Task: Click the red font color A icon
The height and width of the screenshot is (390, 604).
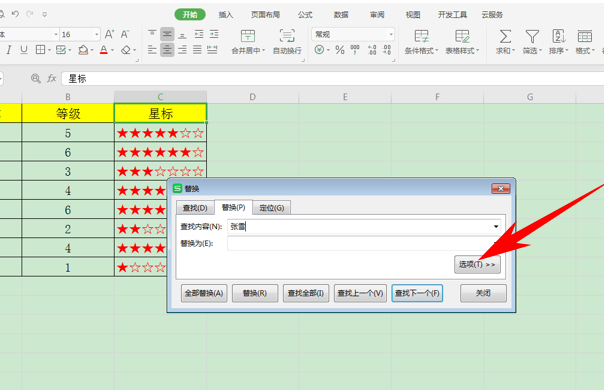Action: [x=104, y=50]
